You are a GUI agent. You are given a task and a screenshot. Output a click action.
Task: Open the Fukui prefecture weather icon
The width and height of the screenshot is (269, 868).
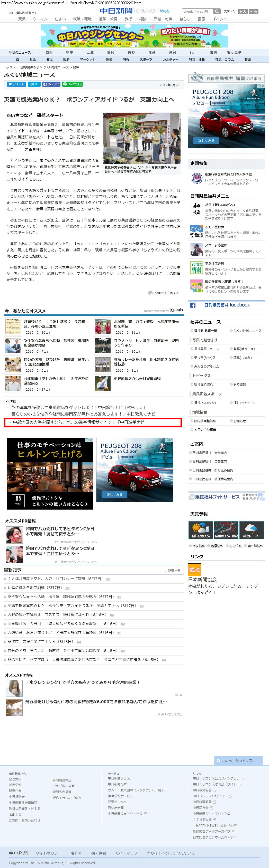pyautogui.click(x=201, y=530)
